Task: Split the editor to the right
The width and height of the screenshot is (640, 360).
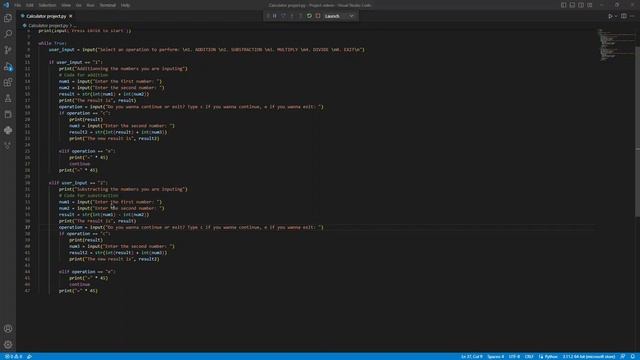Action: [x=624, y=16]
